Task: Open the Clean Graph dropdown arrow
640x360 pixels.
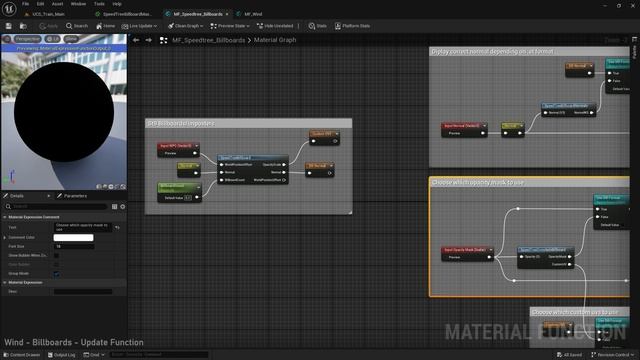Action: (x=202, y=26)
